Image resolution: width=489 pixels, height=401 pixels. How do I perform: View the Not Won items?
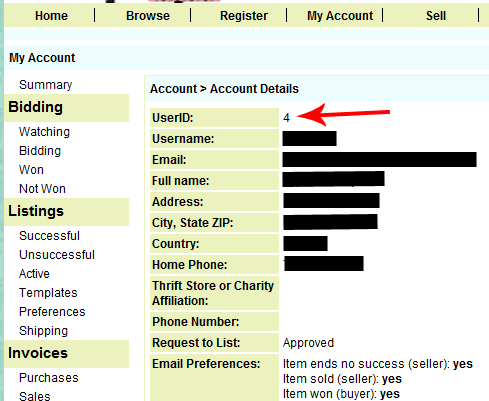(x=42, y=189)
